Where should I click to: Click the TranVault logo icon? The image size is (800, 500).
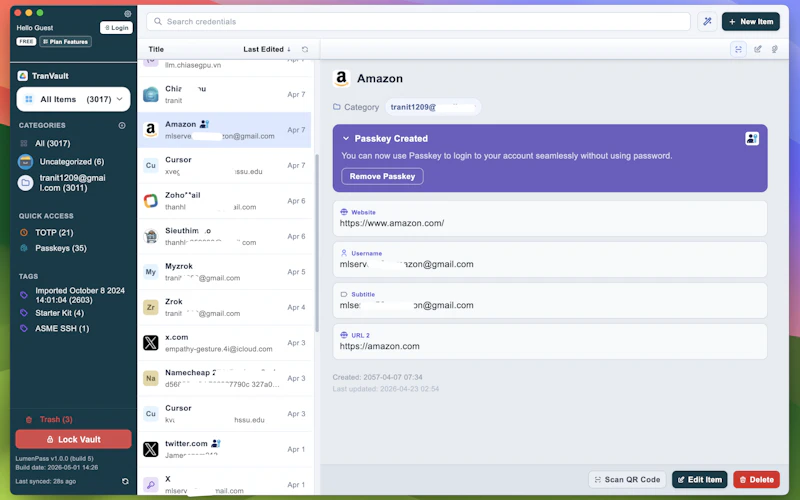click(x=22, y=76)
